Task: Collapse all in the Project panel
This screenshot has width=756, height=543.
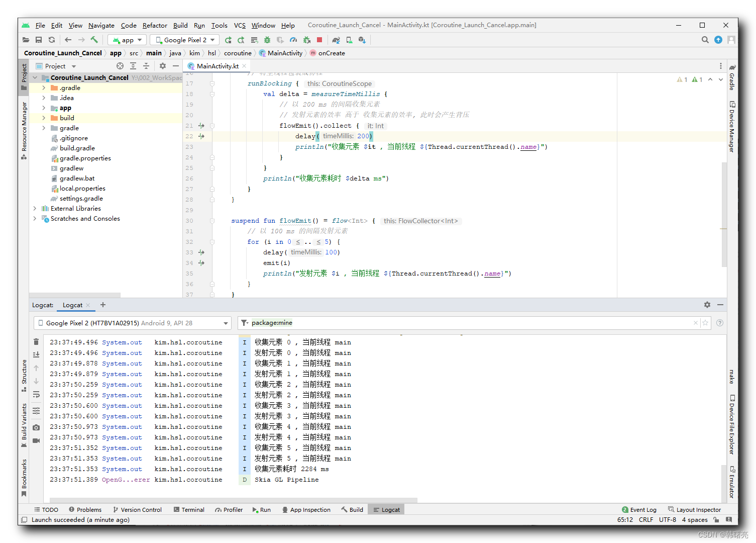Action: (x=146, y=66)
